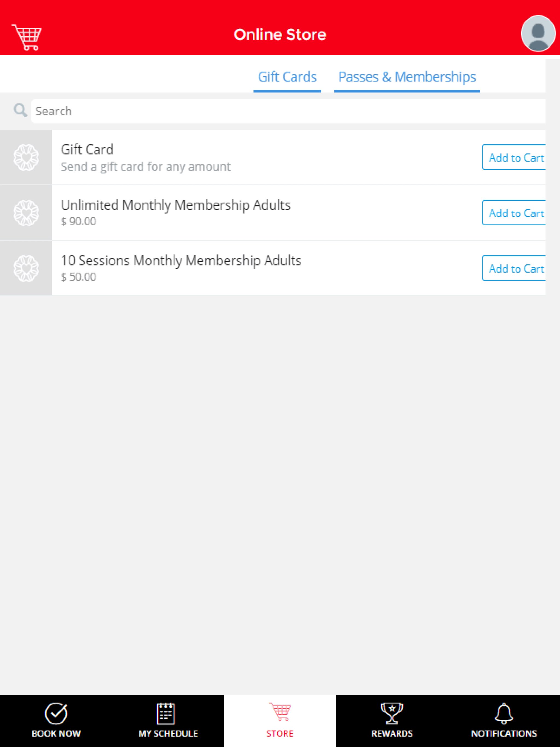560x747 pixels.
Task: Switch to Passes & Memberships tab
Action: (x=407, y=77)
